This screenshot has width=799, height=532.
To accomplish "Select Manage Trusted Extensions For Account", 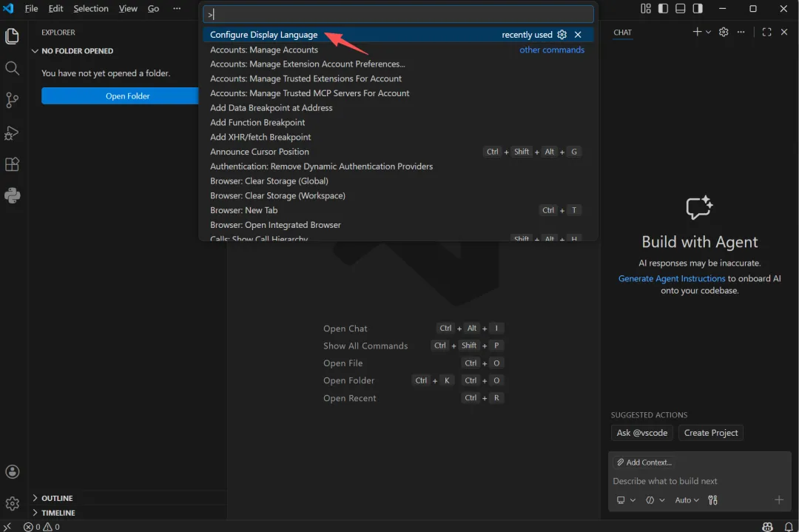I will [398, 78].
